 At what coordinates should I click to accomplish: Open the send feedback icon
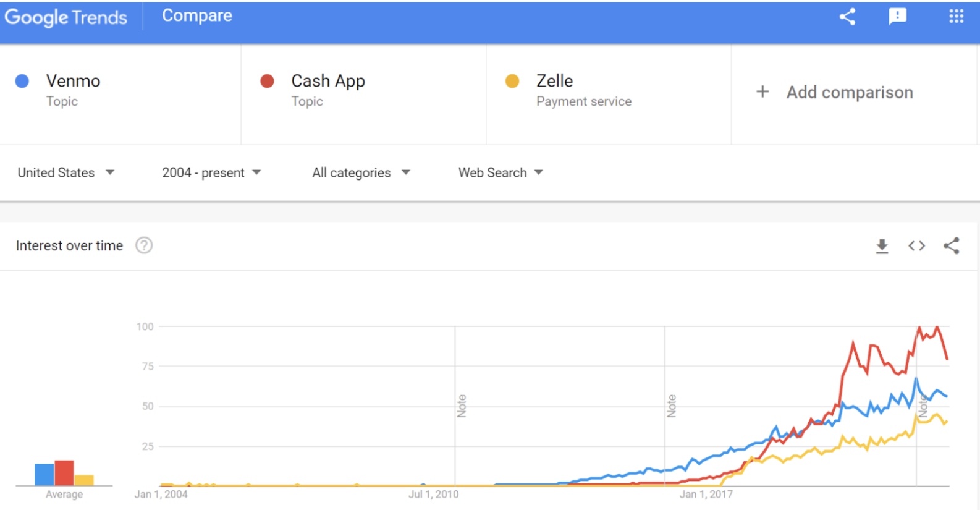[x=897, y=17]
